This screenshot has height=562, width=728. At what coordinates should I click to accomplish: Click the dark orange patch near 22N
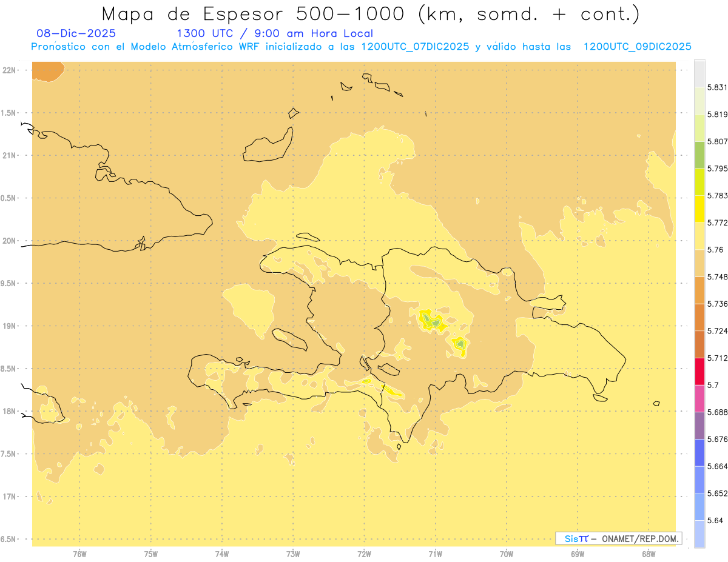click(47, 71)
